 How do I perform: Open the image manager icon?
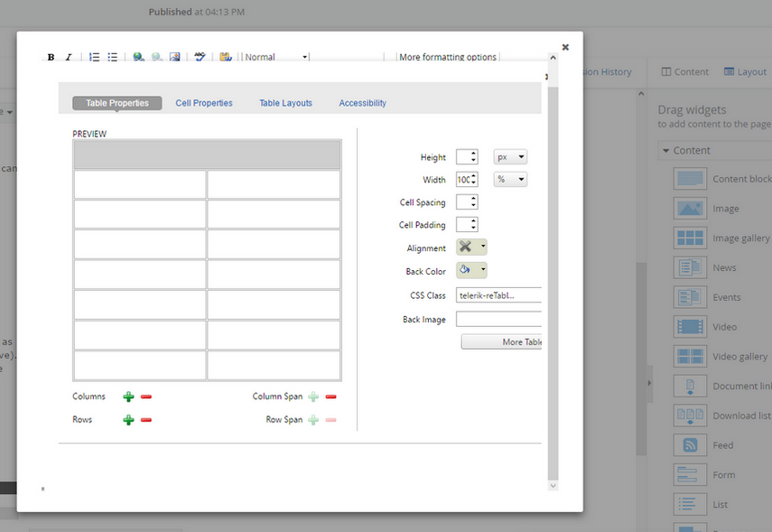[x=175, y=57]
